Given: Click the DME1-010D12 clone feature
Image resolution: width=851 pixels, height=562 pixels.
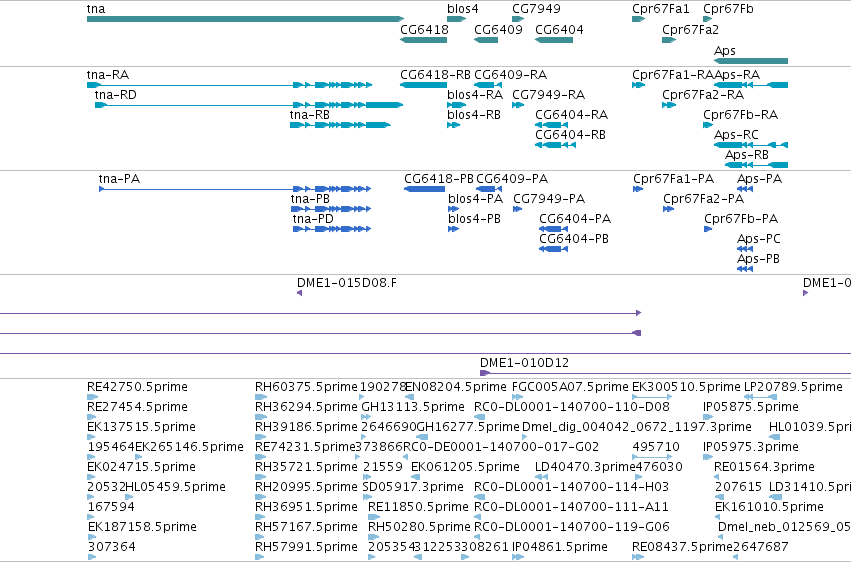Looking at the screenshot, I should pos(665,373).
